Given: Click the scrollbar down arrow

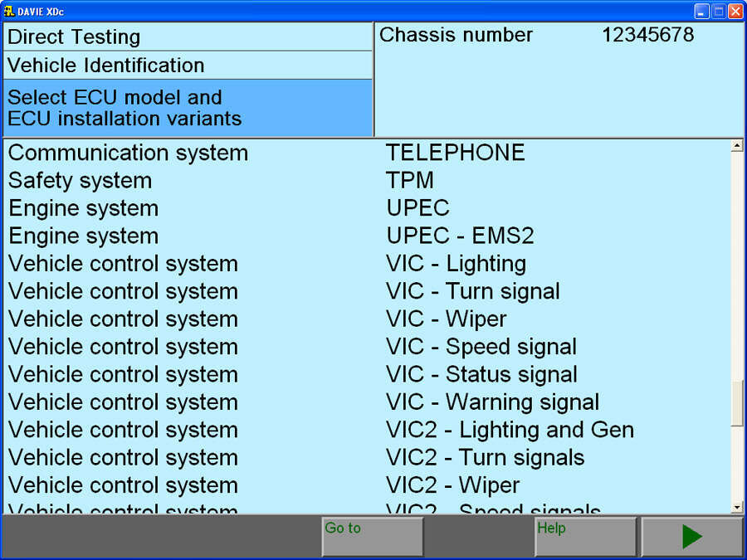Looking at the screenshot, I should [737, 508].
